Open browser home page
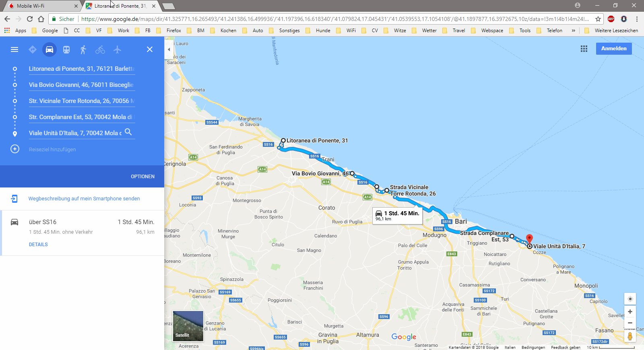This screenshot has height=350, width=644. [x=41, y=19]
